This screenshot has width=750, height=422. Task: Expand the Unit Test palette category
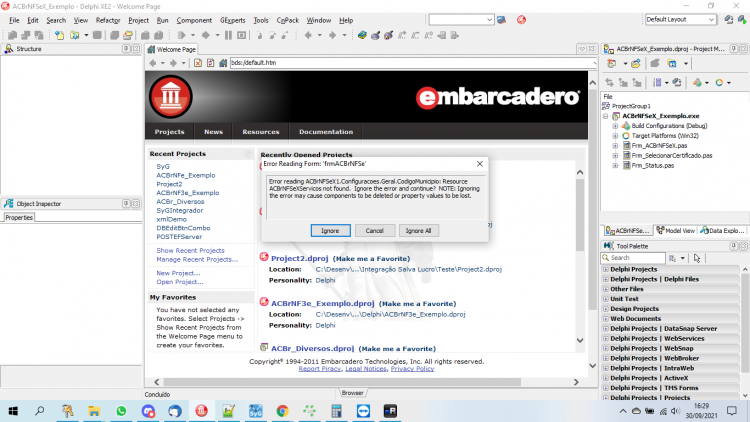pyautogui.click(x=606, y=299)
